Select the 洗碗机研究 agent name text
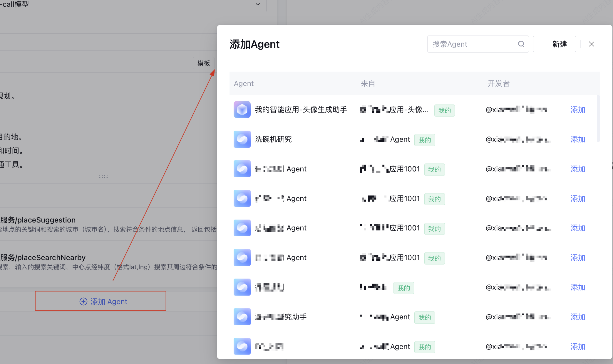The height and width of the screenshot is (364, 613). point(273,139)
